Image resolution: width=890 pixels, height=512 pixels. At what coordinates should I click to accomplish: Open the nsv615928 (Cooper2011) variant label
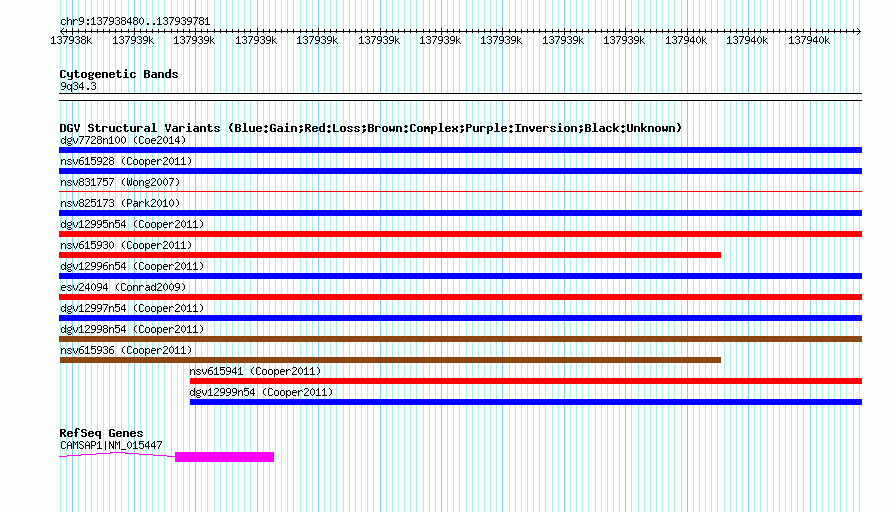(126, 161)
